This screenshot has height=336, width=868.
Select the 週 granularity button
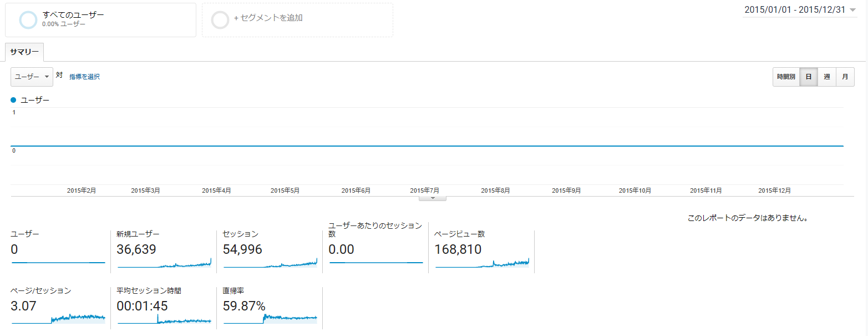[826, 77]
